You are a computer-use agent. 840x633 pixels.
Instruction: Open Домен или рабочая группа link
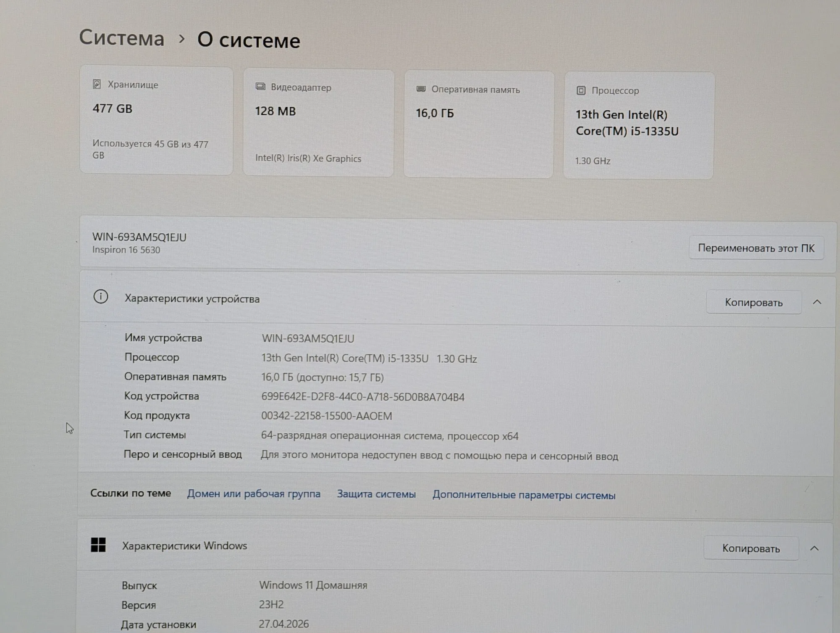point(254,493)
